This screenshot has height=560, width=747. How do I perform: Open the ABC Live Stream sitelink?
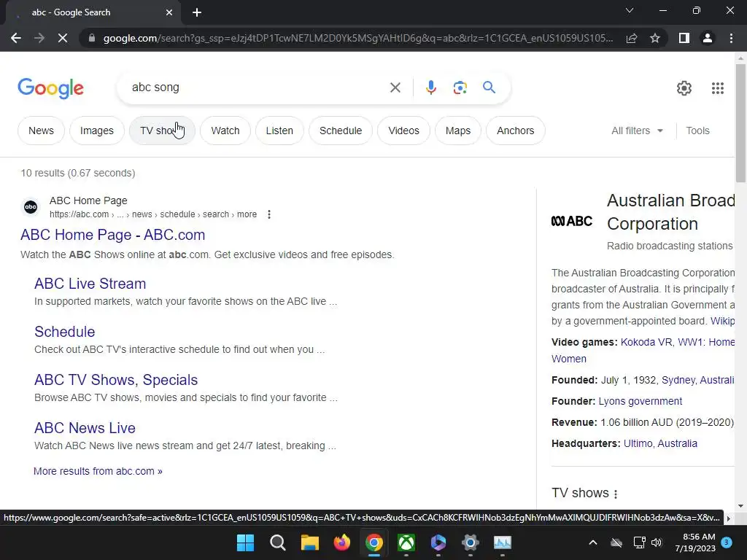coord(90,284)
